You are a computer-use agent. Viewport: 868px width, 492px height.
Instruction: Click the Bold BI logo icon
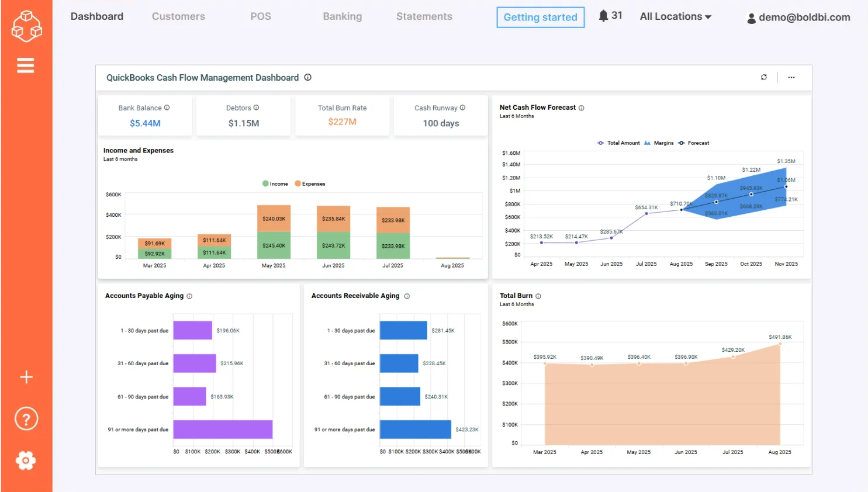[x=26, y=26]
